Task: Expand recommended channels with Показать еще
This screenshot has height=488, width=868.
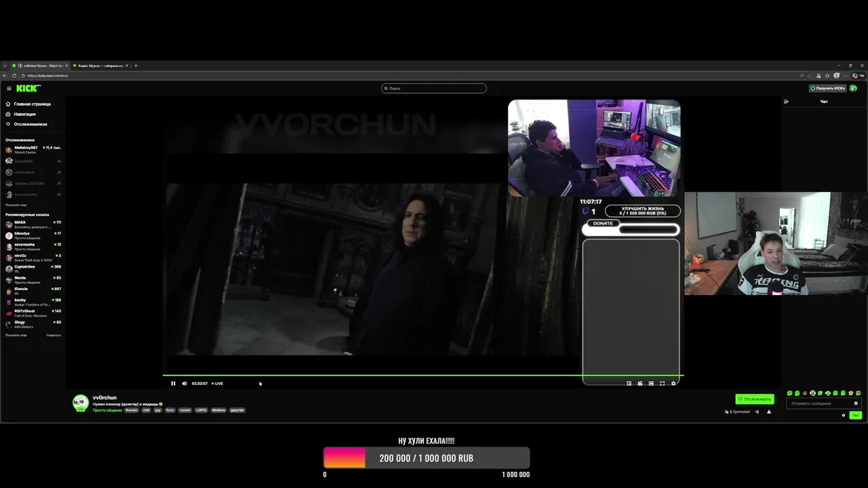Action: tap(16, 335)
